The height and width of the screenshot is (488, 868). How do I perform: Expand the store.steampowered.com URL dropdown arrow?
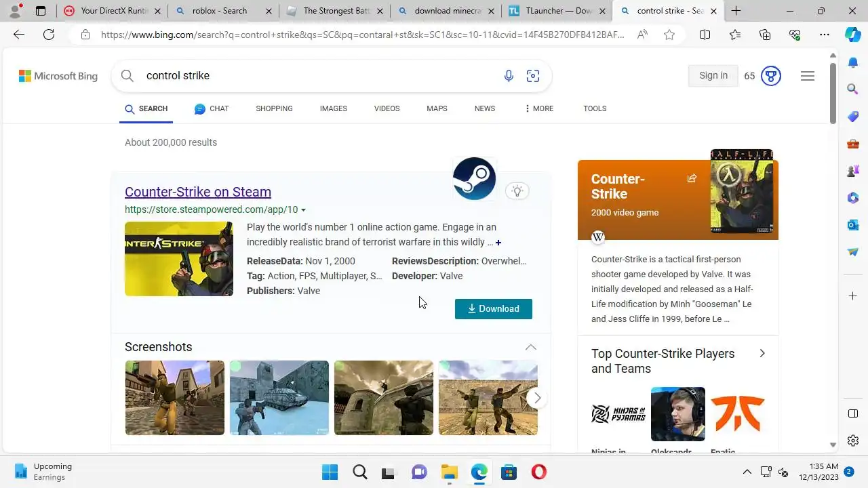(303, 210)
